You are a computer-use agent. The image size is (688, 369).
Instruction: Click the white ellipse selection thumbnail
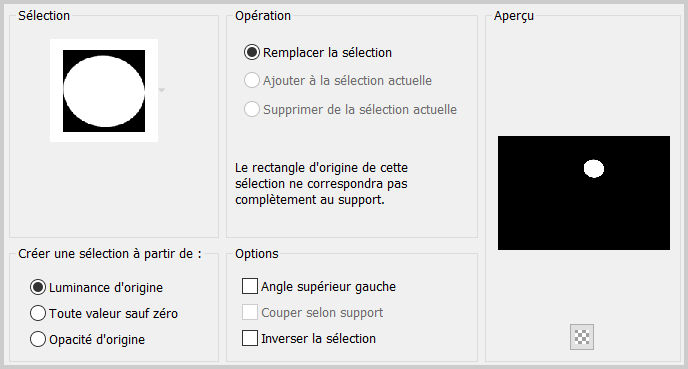[x=104, y=90]
